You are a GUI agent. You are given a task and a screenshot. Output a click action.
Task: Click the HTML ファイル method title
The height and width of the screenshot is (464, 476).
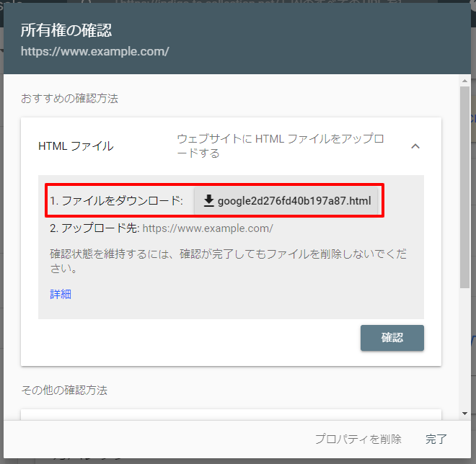point(76,146)
